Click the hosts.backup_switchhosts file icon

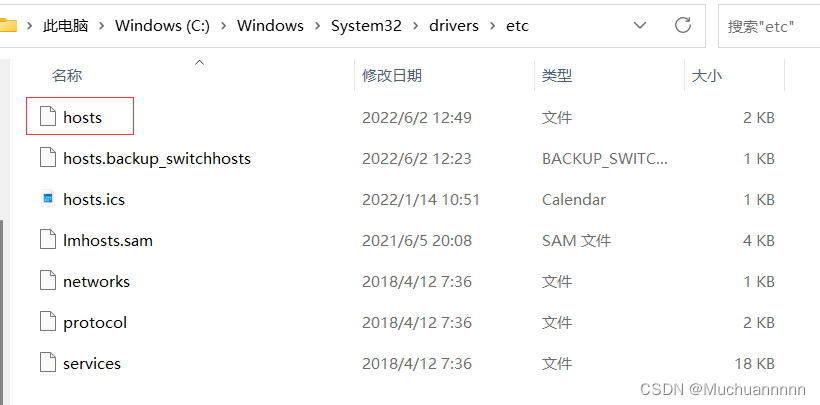tap(48, 158)
